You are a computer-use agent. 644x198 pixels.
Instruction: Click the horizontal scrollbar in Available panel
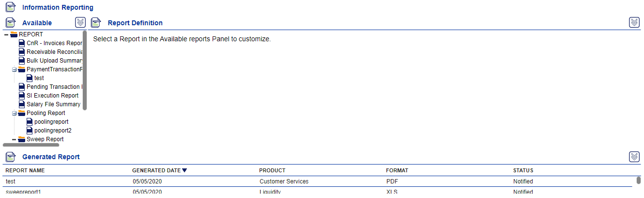click(31, 145)
